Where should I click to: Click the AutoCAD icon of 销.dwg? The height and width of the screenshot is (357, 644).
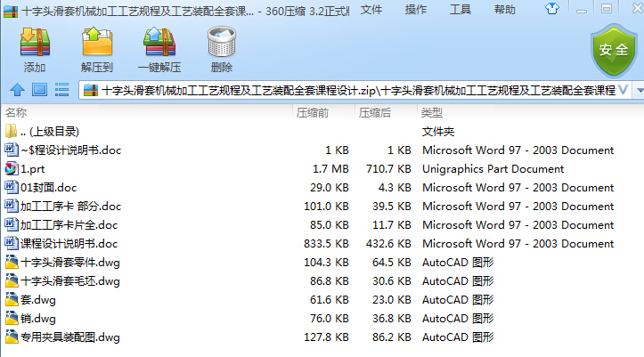(12, 318)
